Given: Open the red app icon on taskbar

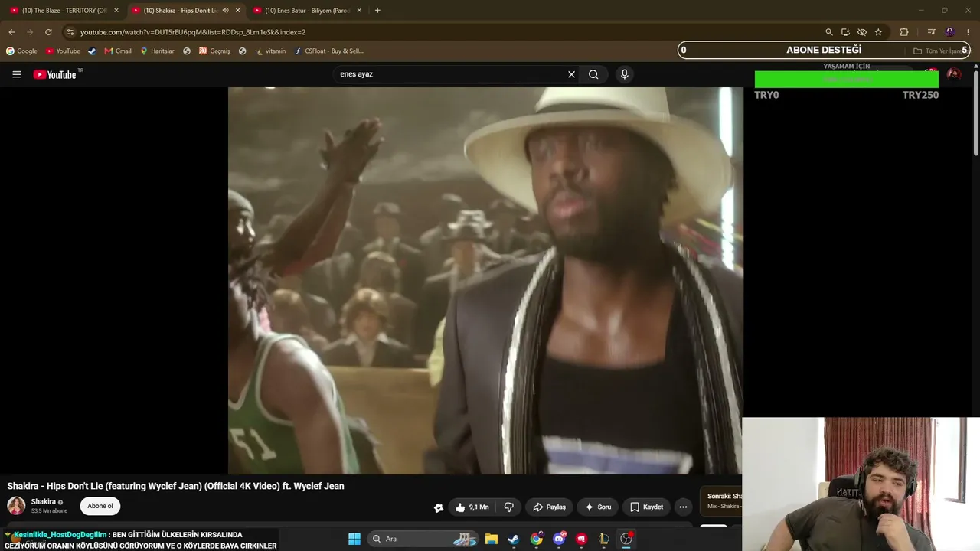Looking at the screenshot, I should [x=582, y=539].
